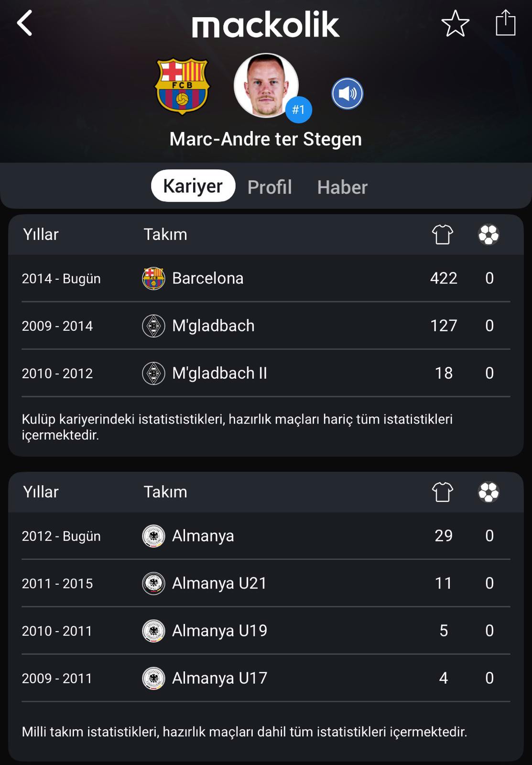Select the Almanya U21 row

(x=266, y=583)
